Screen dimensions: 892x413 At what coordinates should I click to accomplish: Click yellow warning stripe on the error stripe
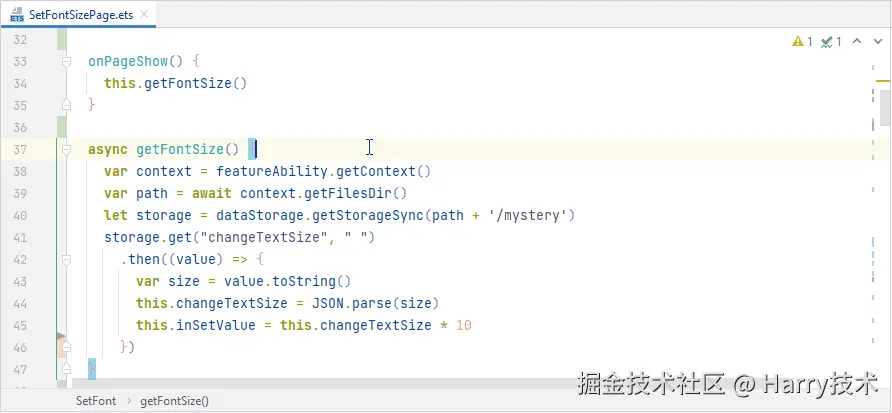tap(884, 80)
